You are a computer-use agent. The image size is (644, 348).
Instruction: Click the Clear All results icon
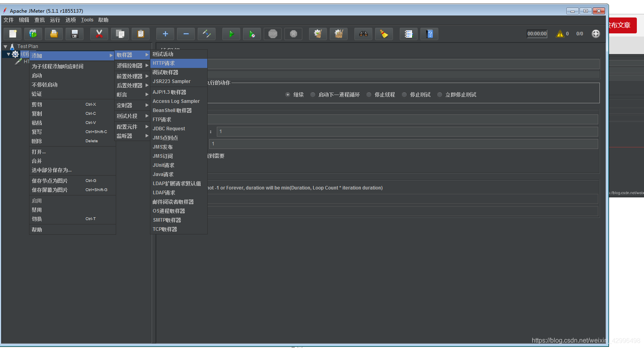[339, 34]
